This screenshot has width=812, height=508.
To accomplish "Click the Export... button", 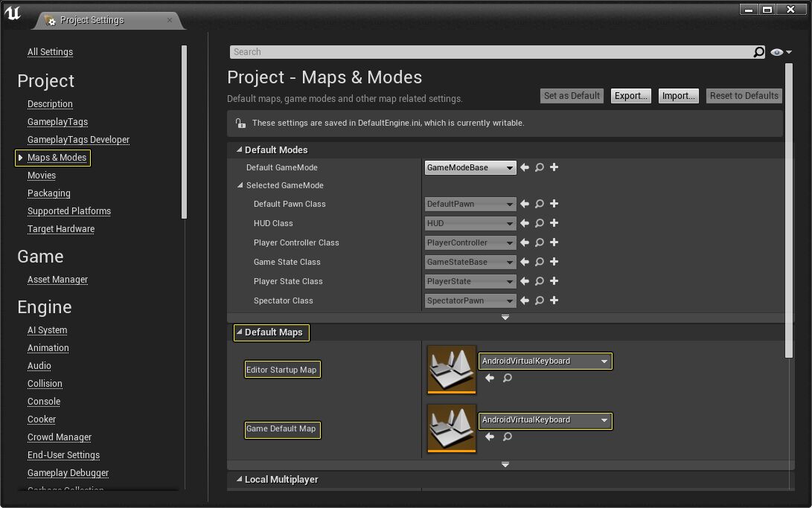I will 631,96.
